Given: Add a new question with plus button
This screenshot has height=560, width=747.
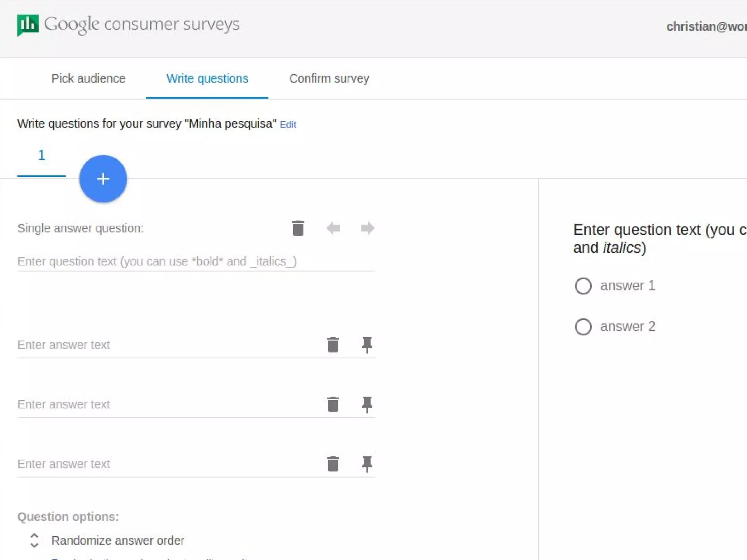Looking at the screenshot, I should pyautogui.click(x=103, y=179).
